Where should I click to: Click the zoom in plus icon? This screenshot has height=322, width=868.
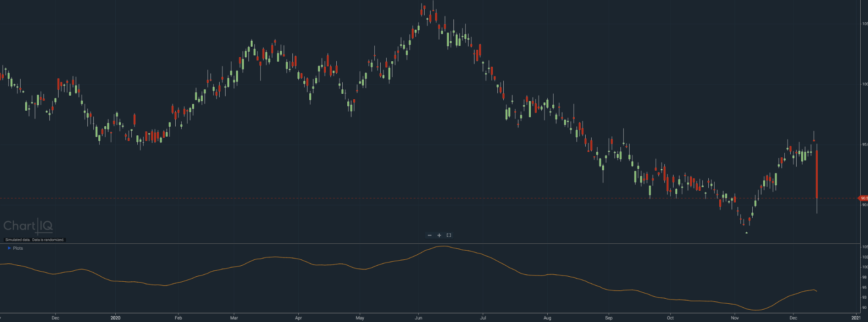pos(439,235)
